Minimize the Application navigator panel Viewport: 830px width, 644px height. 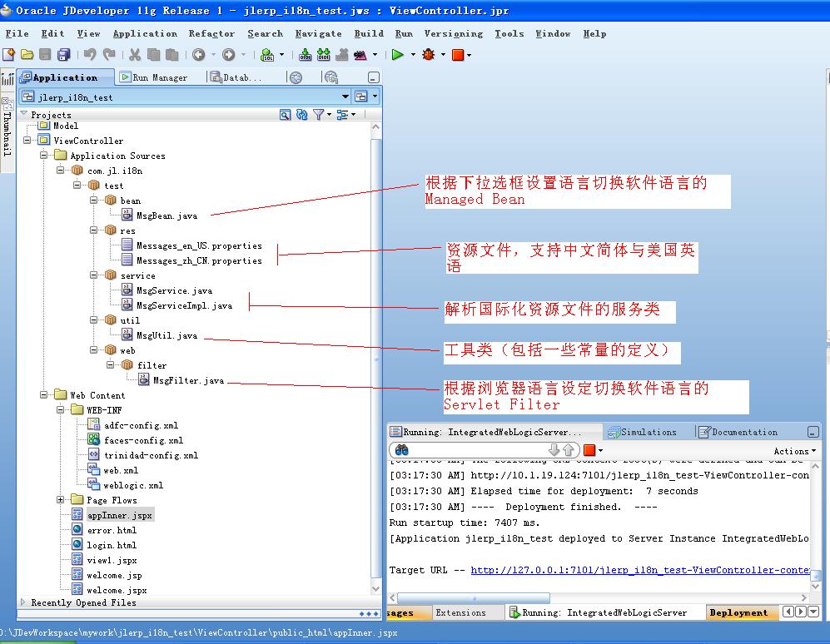tap(374, 77)
